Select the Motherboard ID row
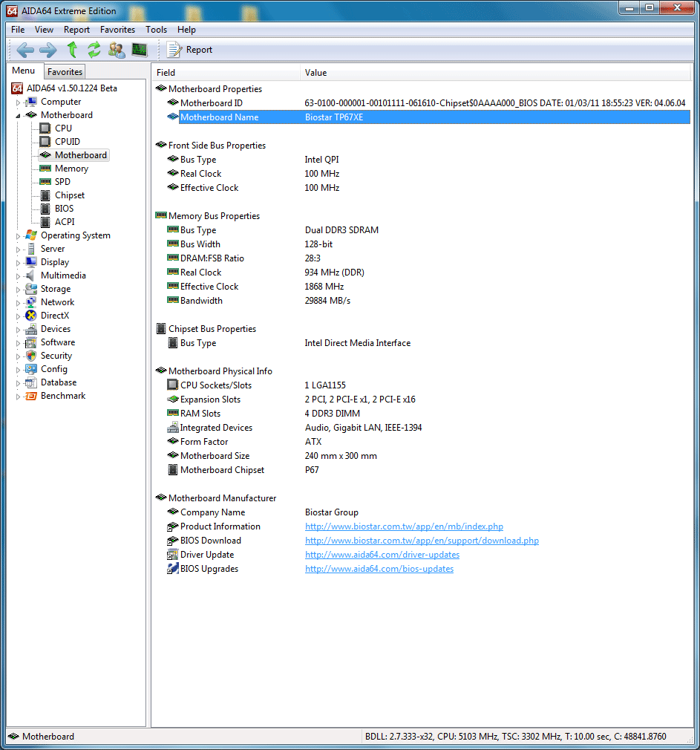 (428, 102)
